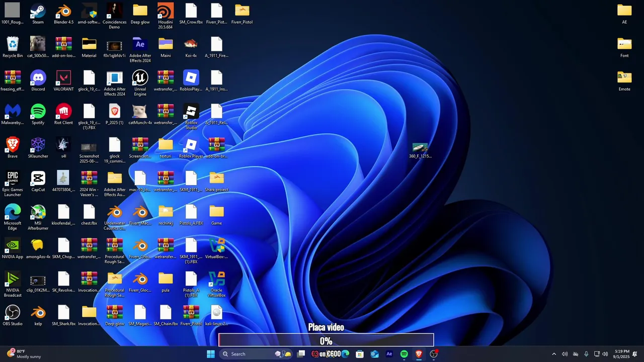
Task: Open Microsoft Store from the taskbar
Action: click(x=360, y=354)
